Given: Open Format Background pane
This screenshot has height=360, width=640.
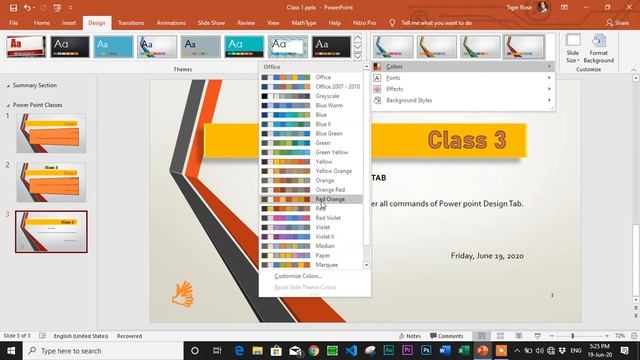Looking at the screenshot, I should (x=598, y=49).
